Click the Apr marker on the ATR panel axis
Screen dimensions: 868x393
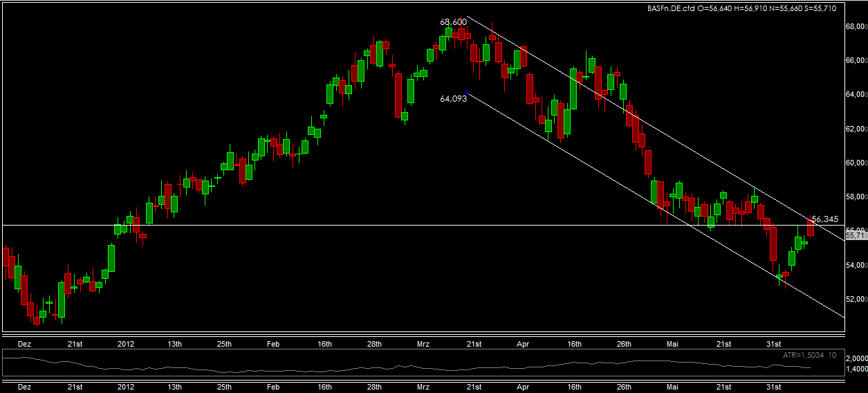(x=523, y=388)
